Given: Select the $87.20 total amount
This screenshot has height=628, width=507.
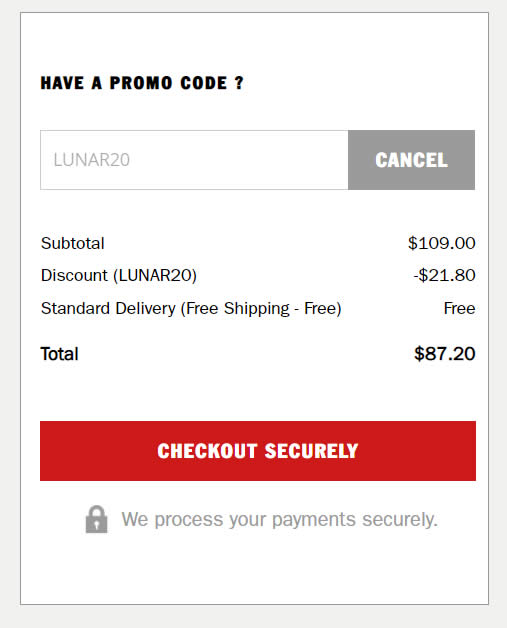Looking at the screenshot, I should (x=445, y=354).
